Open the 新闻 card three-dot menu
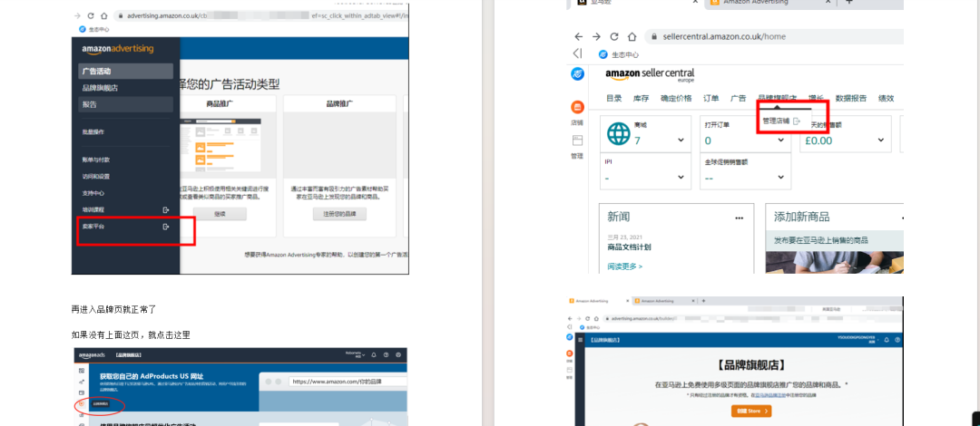This screenshot has height=426, width=980. point(740,218)
